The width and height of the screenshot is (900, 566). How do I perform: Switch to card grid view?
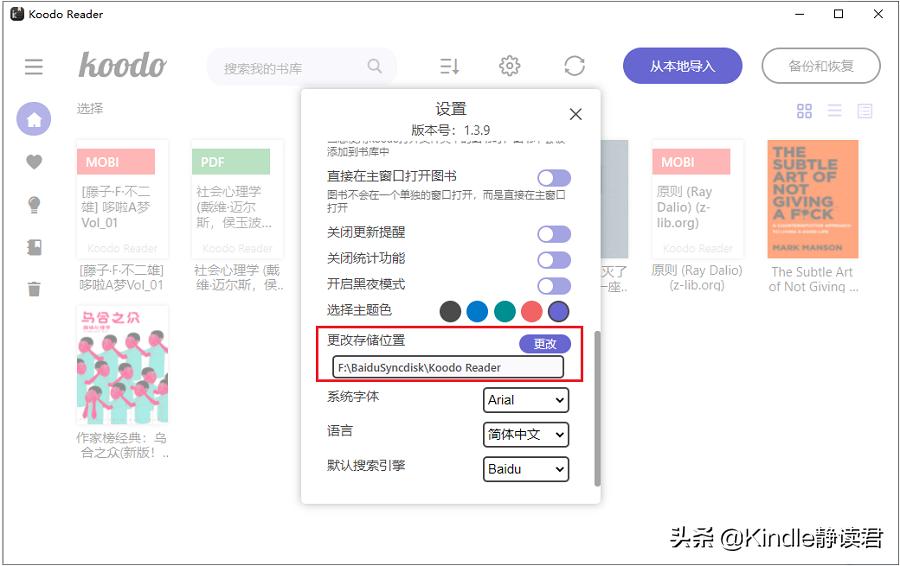click(x=804, y=111)
